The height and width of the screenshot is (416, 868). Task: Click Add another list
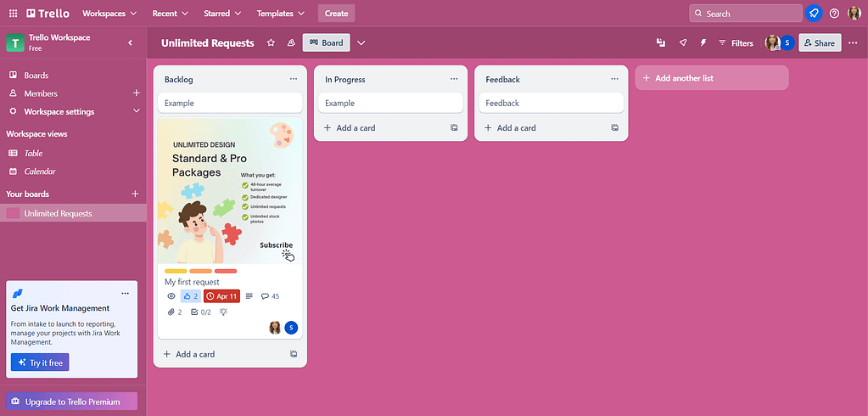[711, 78]
